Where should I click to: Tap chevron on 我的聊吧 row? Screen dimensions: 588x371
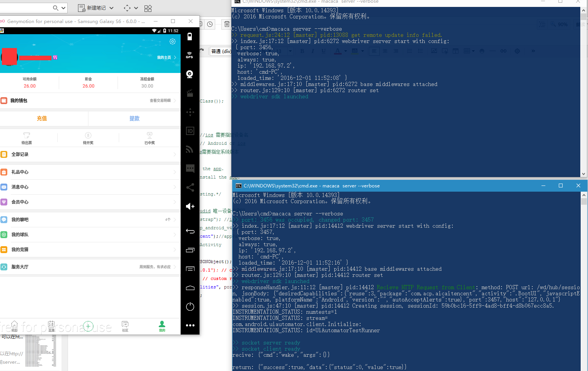pos(175,220)
